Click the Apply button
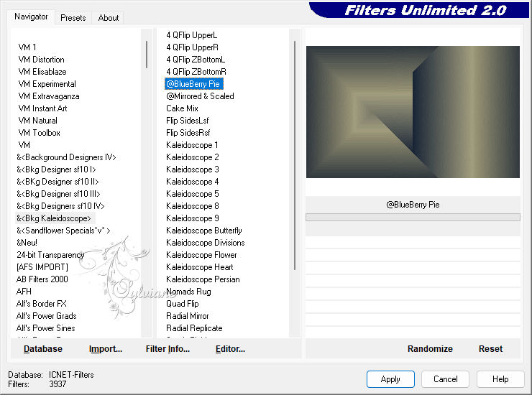This screenshot has width=532, height=395. pyautogui.click(x=390, y=378)
